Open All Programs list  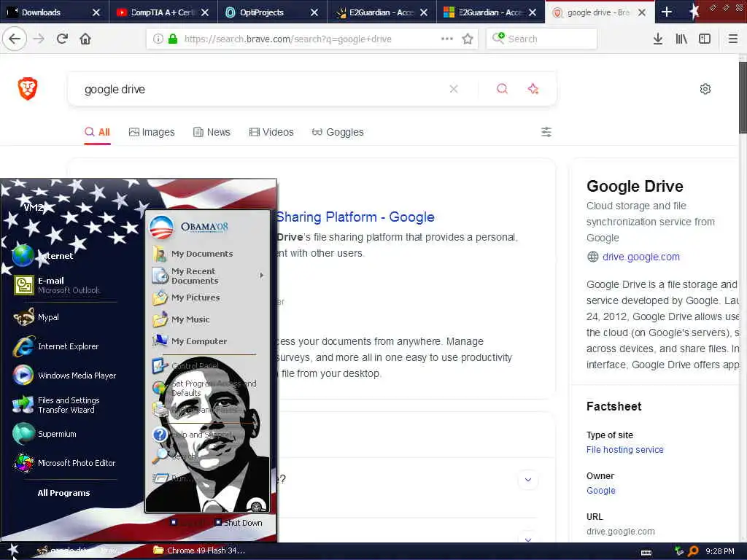tap(64, 493)
